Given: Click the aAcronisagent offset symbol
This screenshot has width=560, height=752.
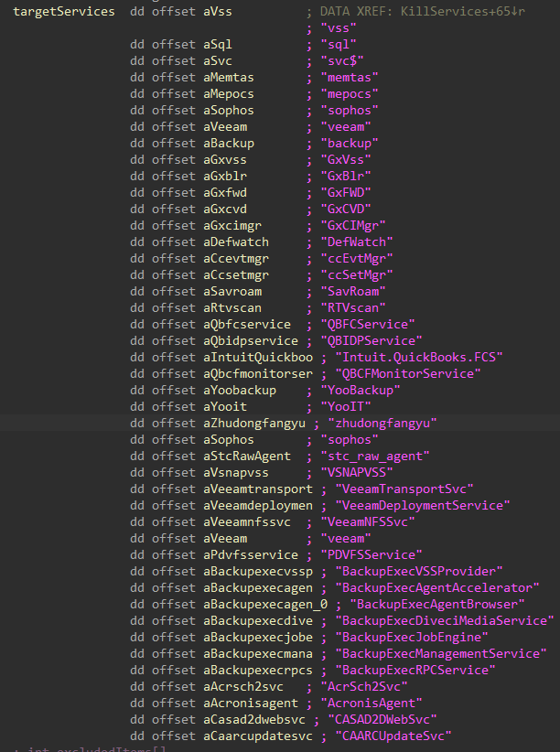Looking at the screenshot, I should [251, 704].
